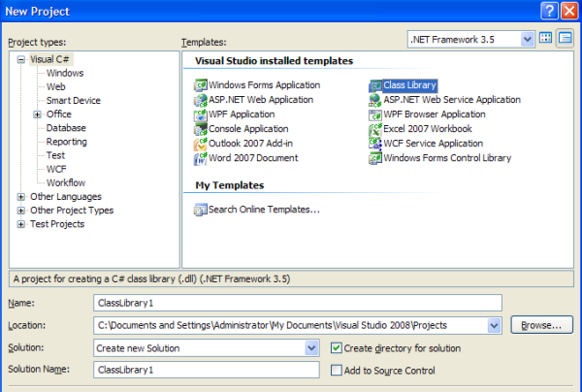Open the dialog Help button

pos(549,11)
